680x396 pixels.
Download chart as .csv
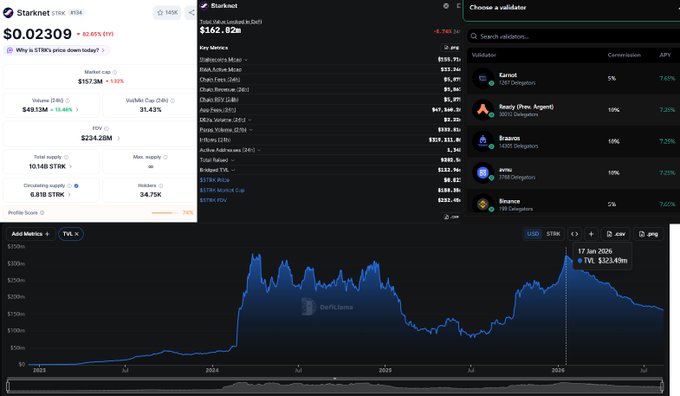[615, 234]
